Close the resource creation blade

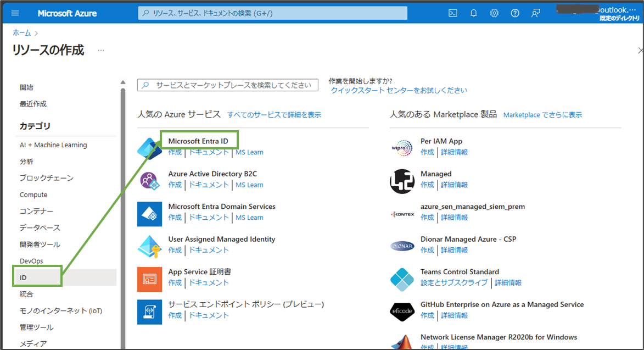(640, 50)
